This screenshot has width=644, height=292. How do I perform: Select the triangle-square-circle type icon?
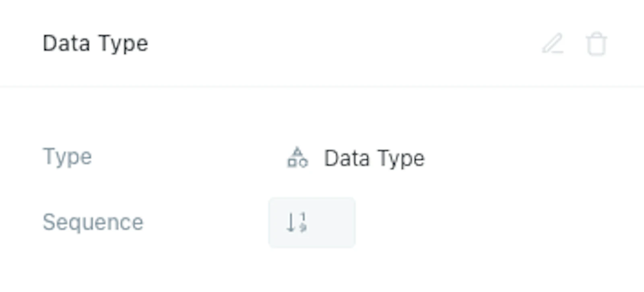[x=297, y=157]
